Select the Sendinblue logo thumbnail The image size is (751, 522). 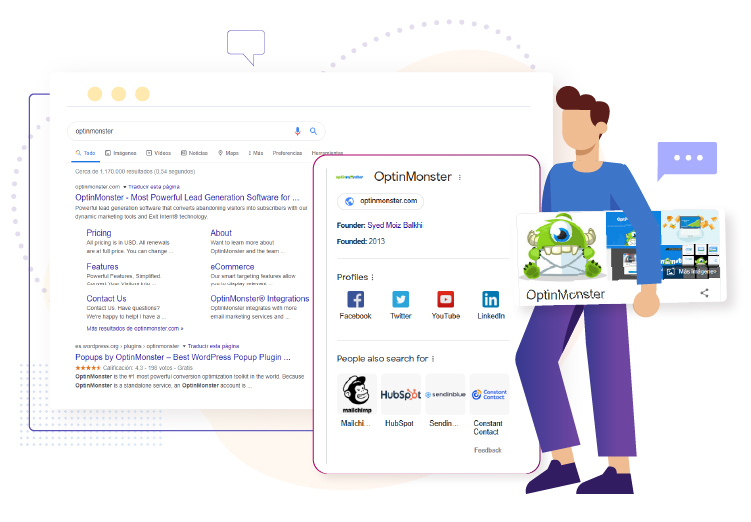click(x=445, y=394)
